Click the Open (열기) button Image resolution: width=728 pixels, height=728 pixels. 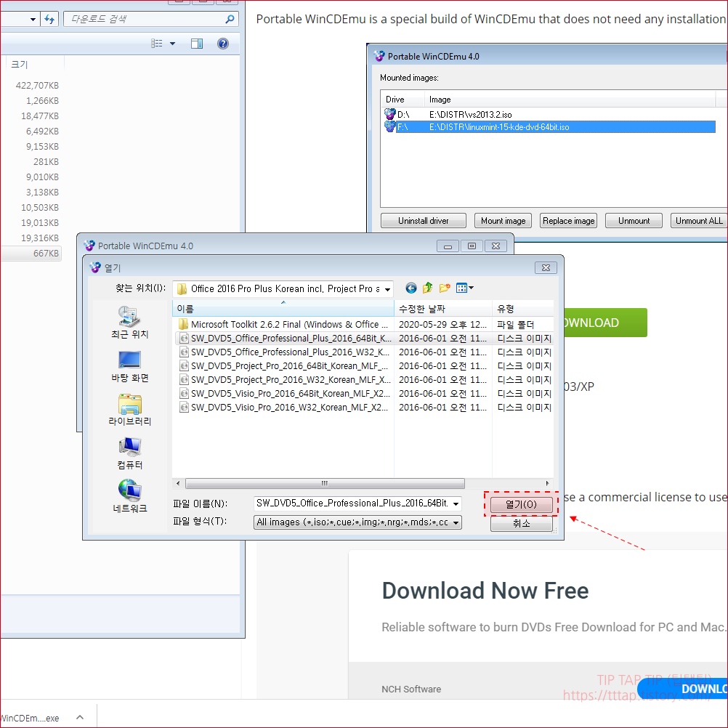[x=521, y=504]
